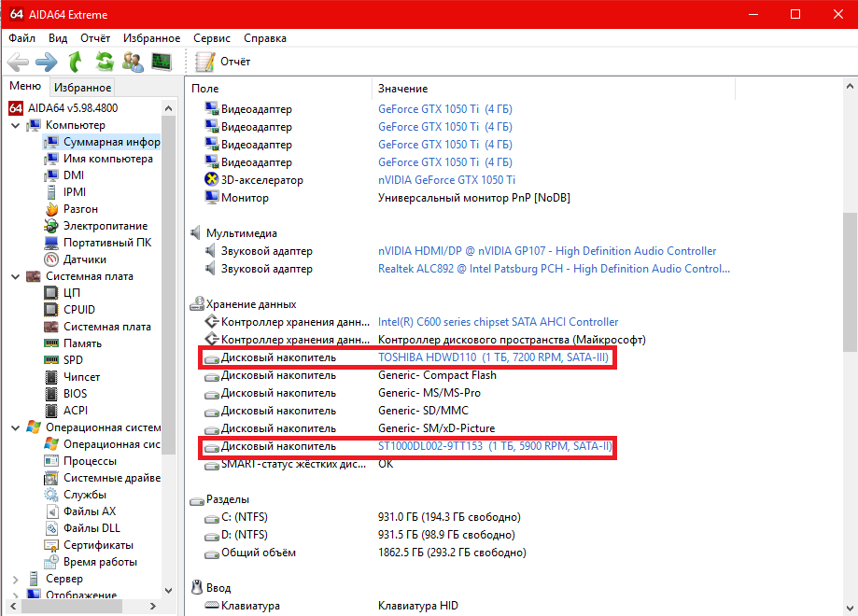The height and width of the screenshot is (616, 858).
Task: Select Суммарная информация tree item
Action: 102,142
